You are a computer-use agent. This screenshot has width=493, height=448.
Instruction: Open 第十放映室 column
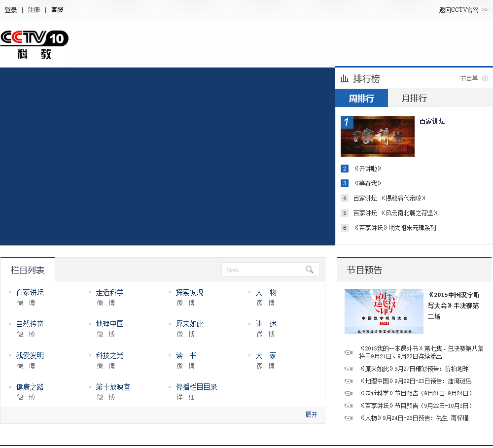click(113, 387)
